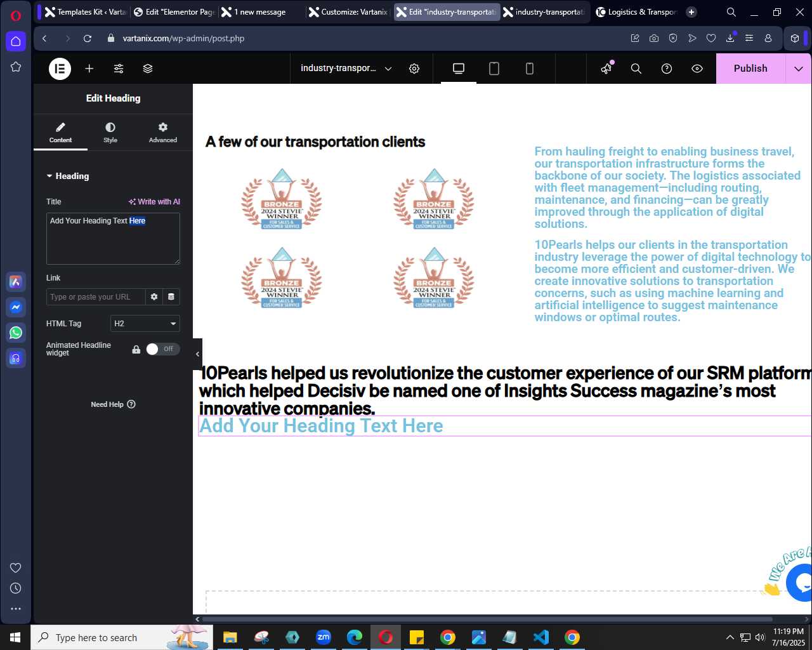Open Opera sidebar bookmarks star
This screenshot has height=650, width=812.
pyautogui.click(x=16, y=67)
